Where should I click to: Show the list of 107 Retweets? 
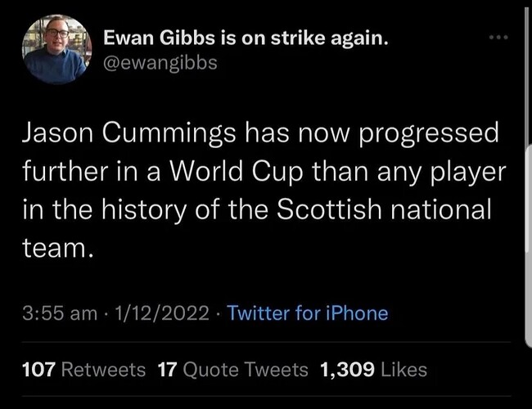(x=83, y=369)
